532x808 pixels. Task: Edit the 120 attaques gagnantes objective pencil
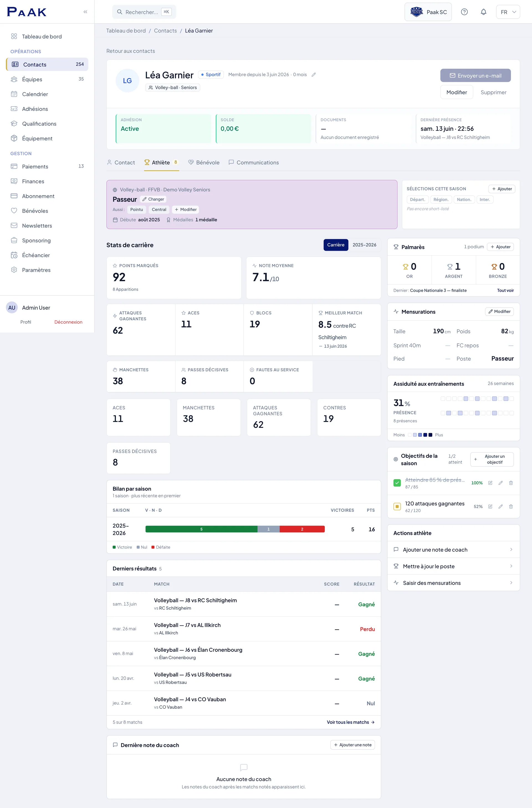tap(500, 507)
